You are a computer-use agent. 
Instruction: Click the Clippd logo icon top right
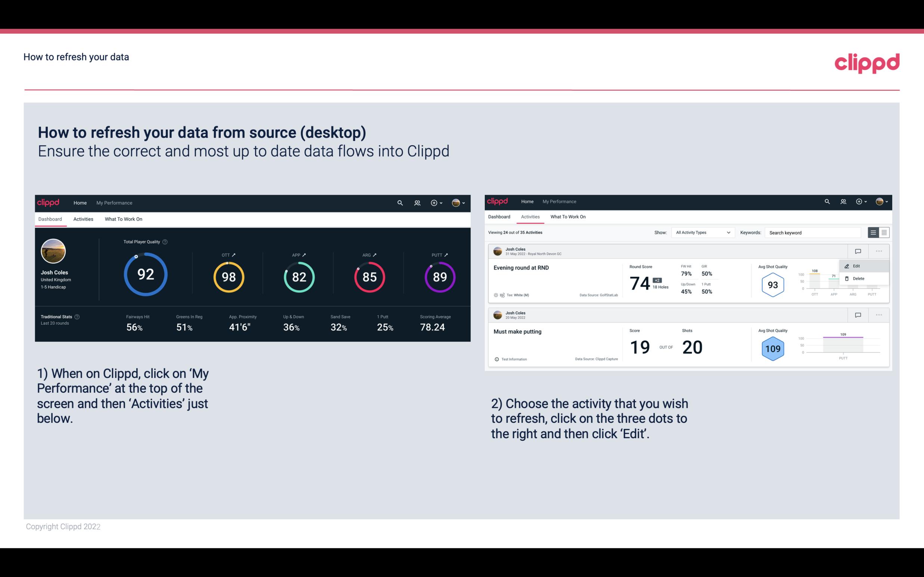pyautogui.click(x=867, y=62)
